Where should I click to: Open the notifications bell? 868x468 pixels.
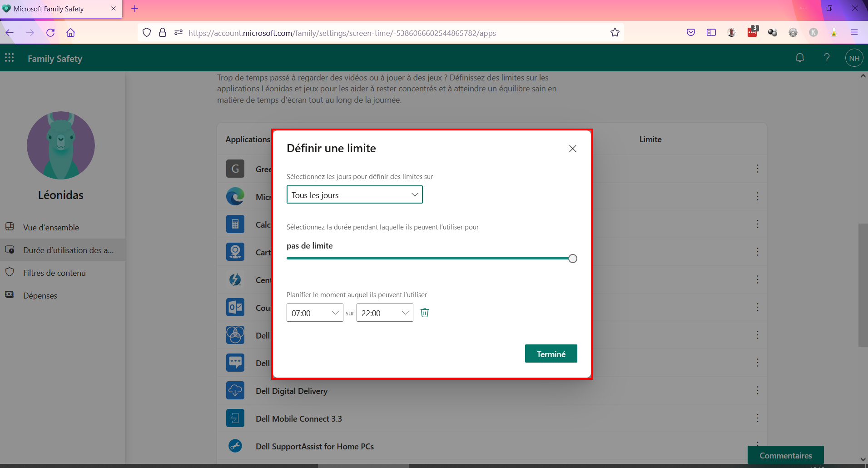800,58
